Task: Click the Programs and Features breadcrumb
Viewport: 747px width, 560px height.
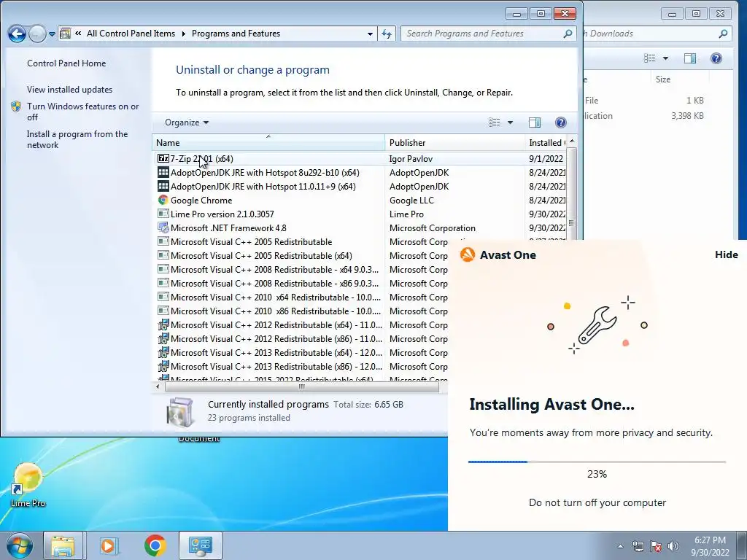Action: tap(236, 34)
